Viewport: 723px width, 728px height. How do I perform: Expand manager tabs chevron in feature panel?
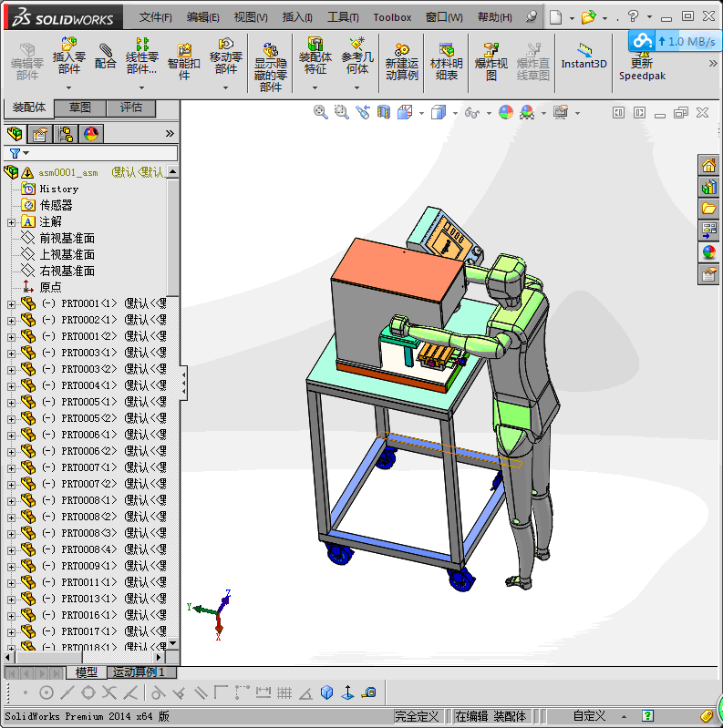click(x=170, y=134)
